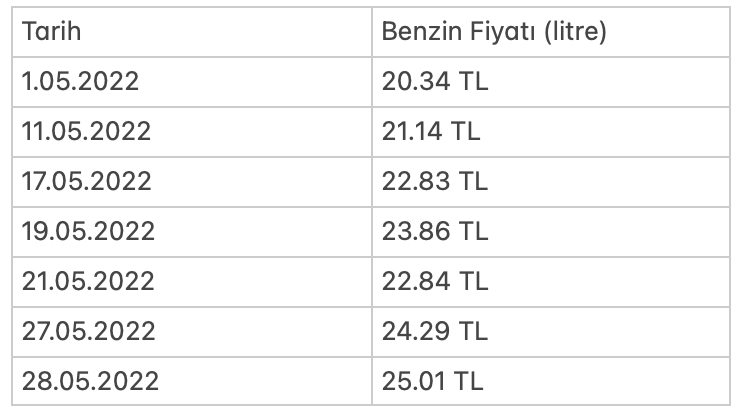Click the price cell 22.84 TL
This screenshot has height=412, width=738.
[551, 282]
